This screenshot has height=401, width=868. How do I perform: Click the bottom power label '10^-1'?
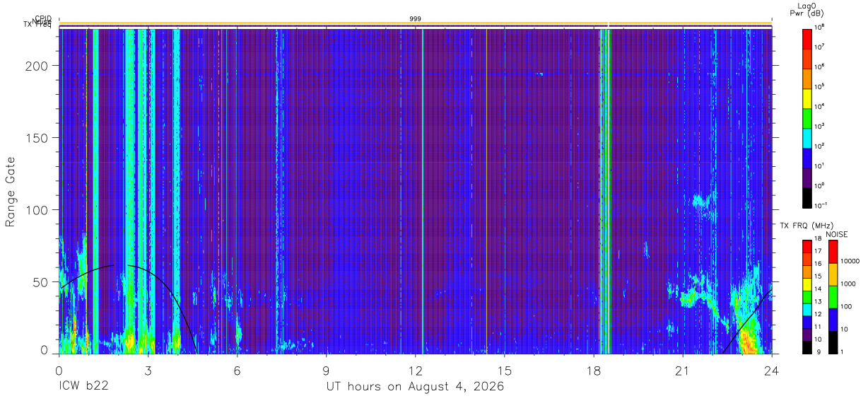click(820, 206)
